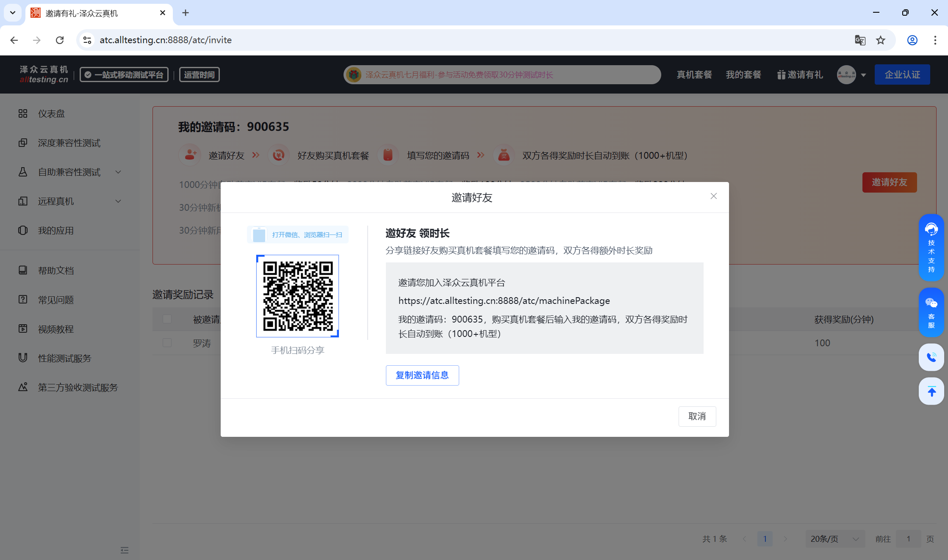This screenshot has width=948, height=560.
Task: Click the 仪表盘 grid icon
Action: click(23, 113)
